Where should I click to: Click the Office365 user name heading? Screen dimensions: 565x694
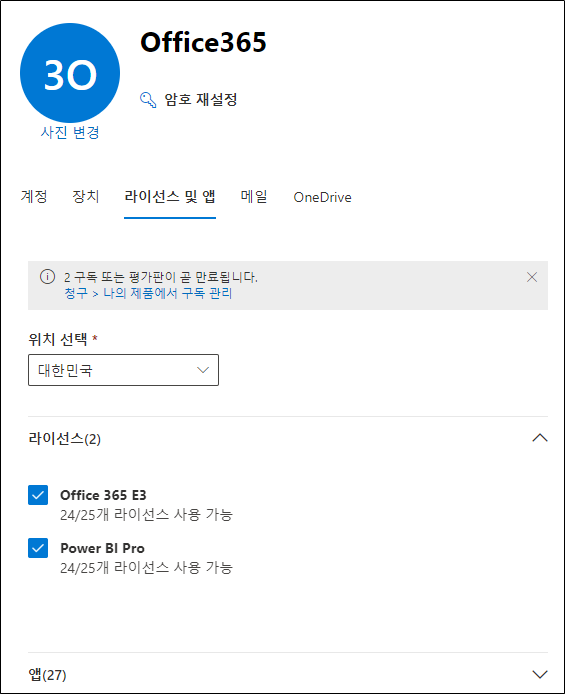(204, 42)
